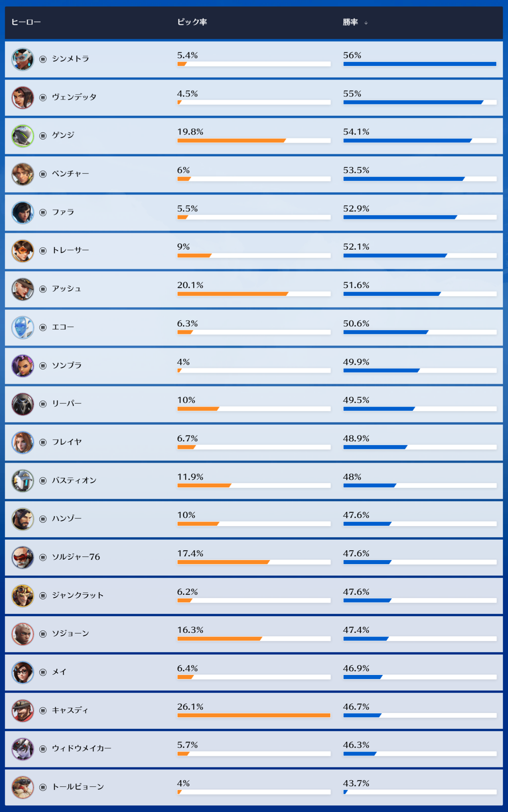Sort the table by ピック率 header
508x812 pixels.
point(192,22)
